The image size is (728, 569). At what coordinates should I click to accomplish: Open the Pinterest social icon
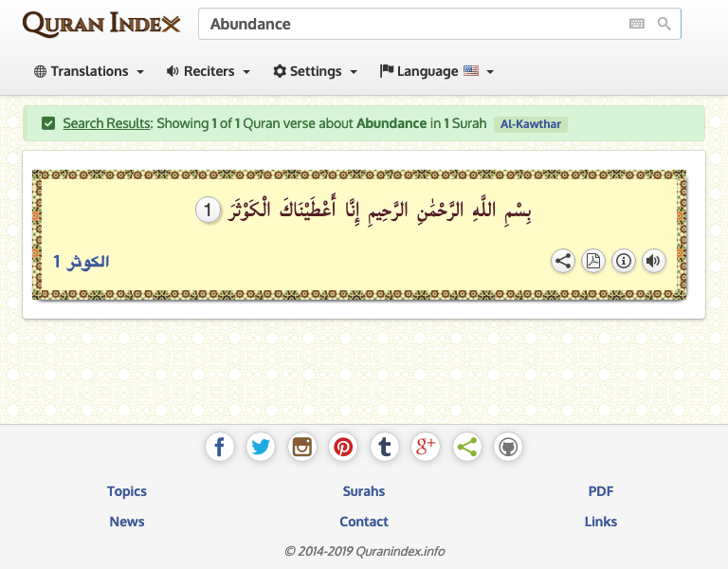pyautogui.click(x=343, y=447)
